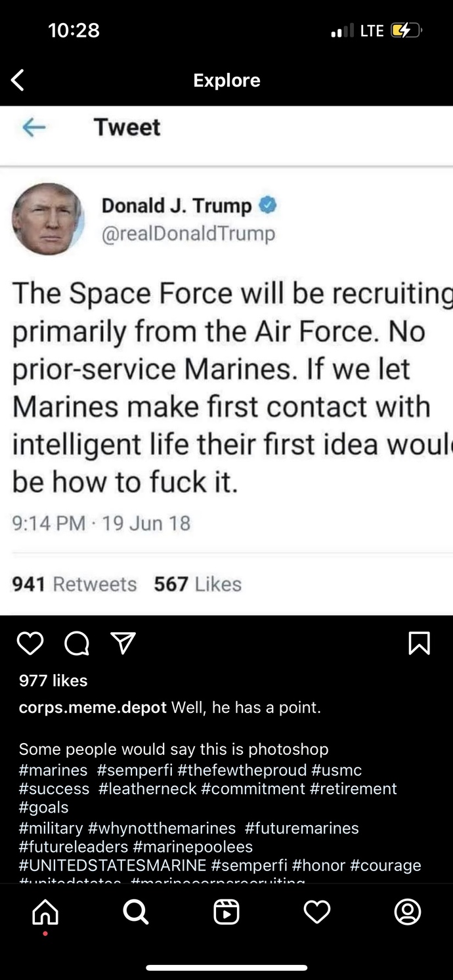Viewport: 453px width, 980px height.
Task: Open the Search tab in the bottom bar
Action: (x=135, y=912)
